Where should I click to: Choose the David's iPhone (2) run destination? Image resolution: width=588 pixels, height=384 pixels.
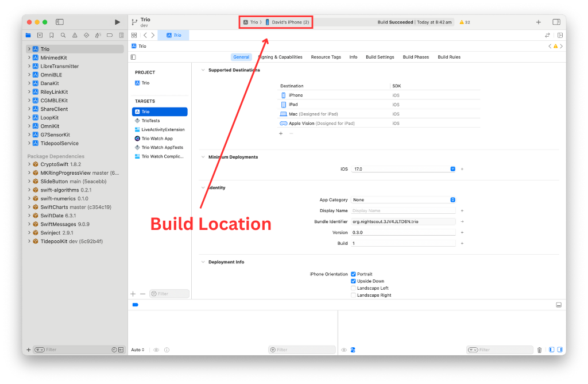click(287, 22)
